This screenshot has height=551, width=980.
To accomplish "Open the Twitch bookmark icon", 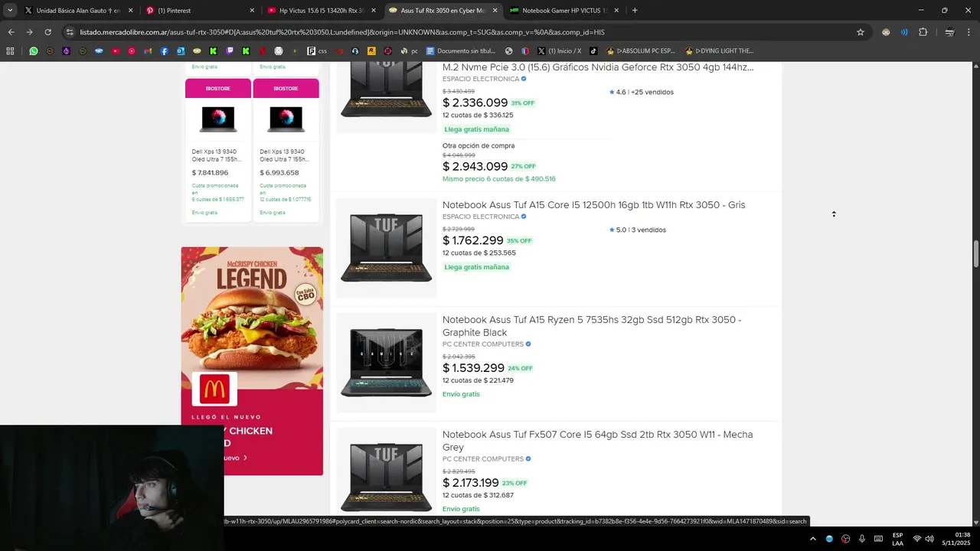I will (x=230, y=51).
